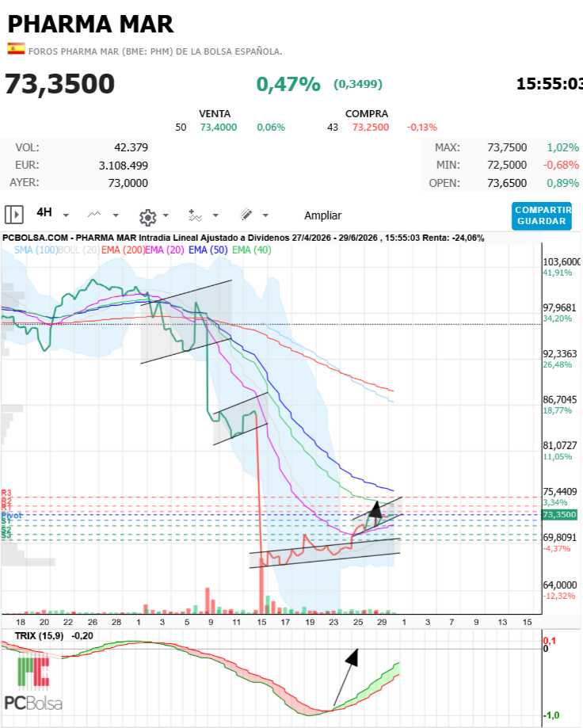Click the volume value 42.379
583x728 pixels.
(x=131, y=147)
